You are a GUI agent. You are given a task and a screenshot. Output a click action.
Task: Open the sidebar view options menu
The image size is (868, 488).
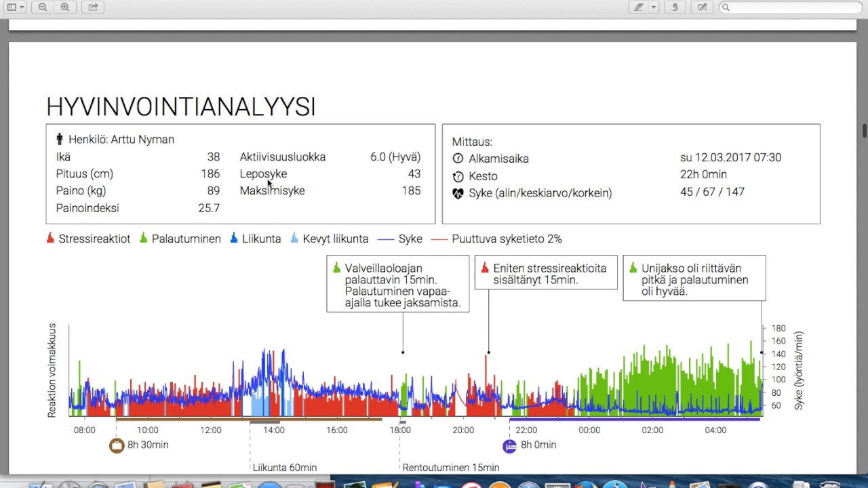click(14, 7)
